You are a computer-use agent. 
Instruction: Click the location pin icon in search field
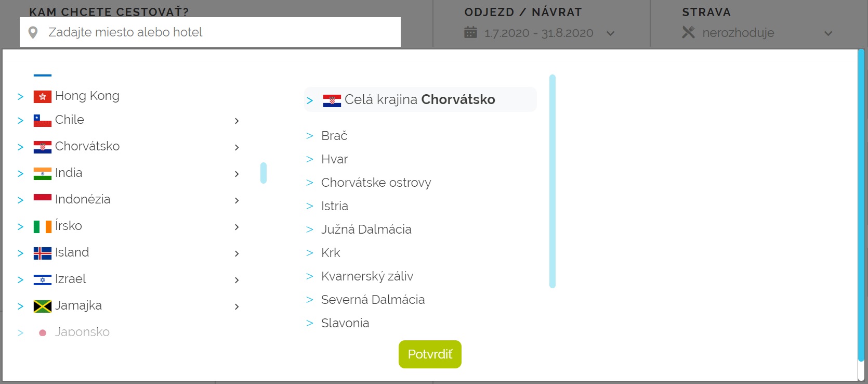[33, 33]
